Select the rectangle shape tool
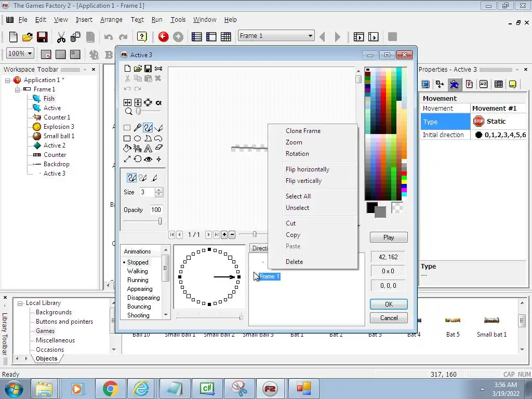 [x=127, y=138]
